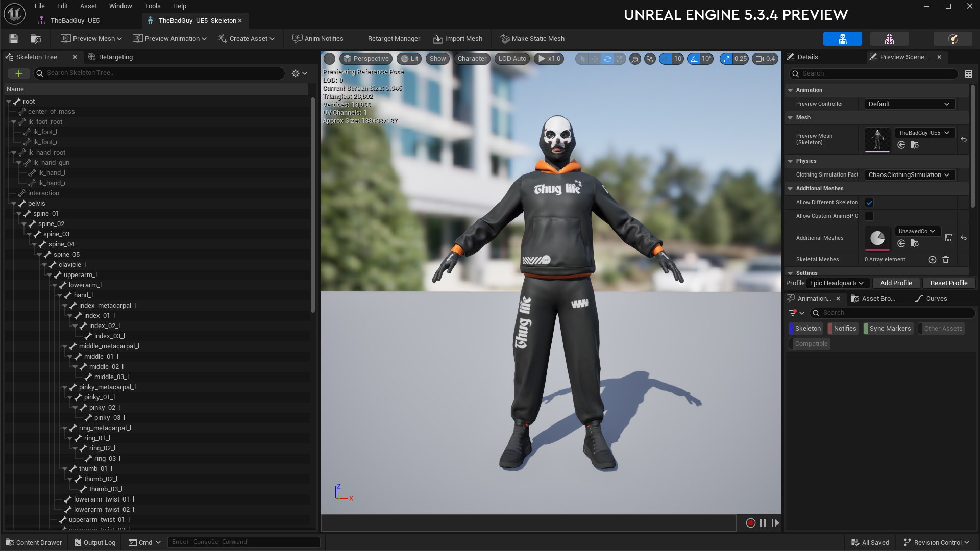This screenshot has width=980, height=551.
Task: Switch to Curves tab
Action: tap(932, 299)
